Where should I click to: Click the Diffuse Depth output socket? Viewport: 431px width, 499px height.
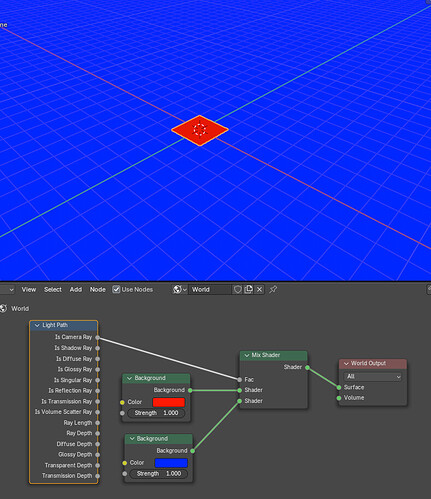[x=98, y=444]
